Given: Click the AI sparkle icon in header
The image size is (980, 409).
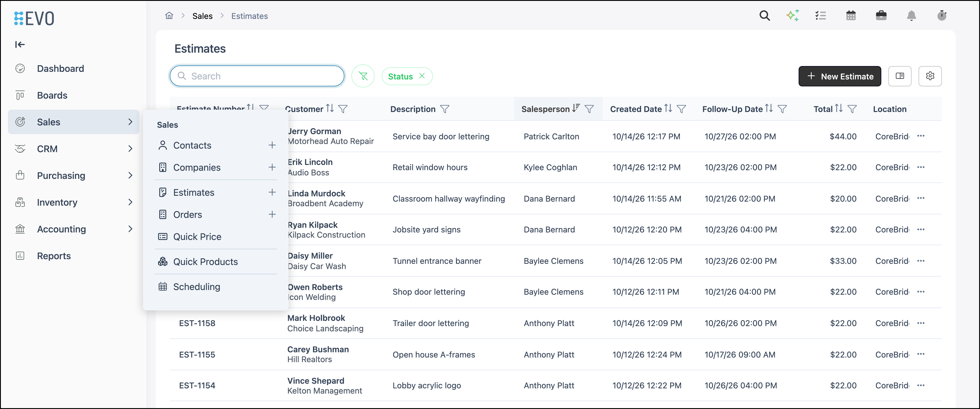Looking at the screenshot, I should pyautogui.click(x=793, y=16).
